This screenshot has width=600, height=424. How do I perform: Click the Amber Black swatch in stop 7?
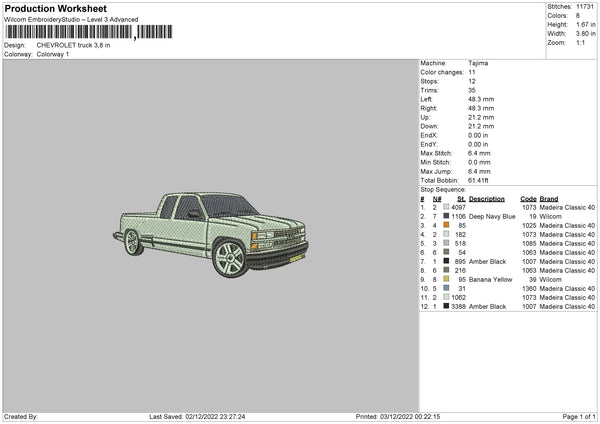tap(445, 261)
